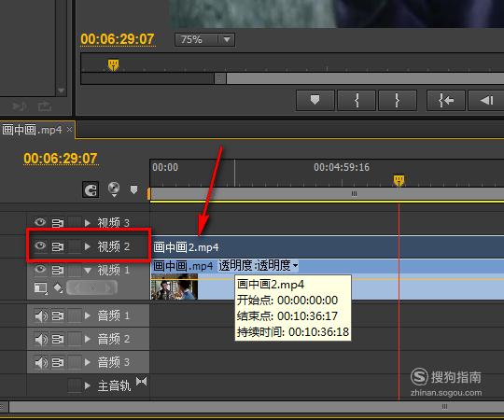Click track lock box for 音频 2
Image resolution: width=504 pixels, height=420 pixels.
click(x=75, y=339)
